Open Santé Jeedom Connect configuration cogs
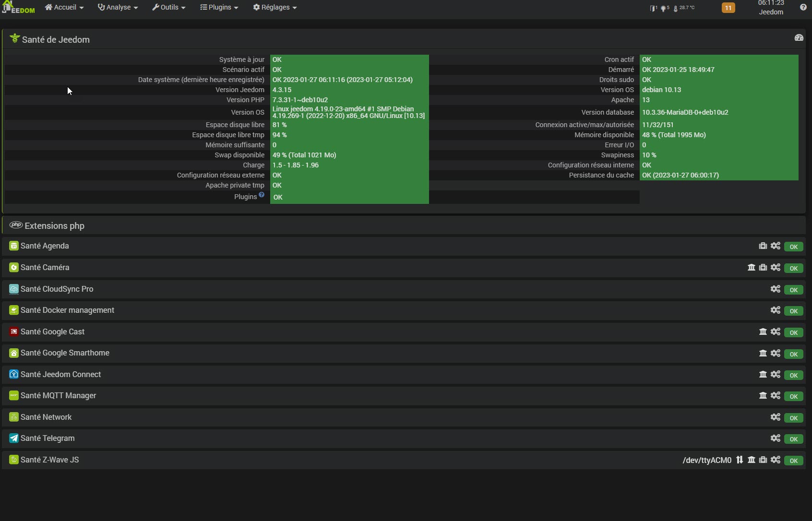Image resolution: width=812 pixels, height=521 pixels. point(776,374)
